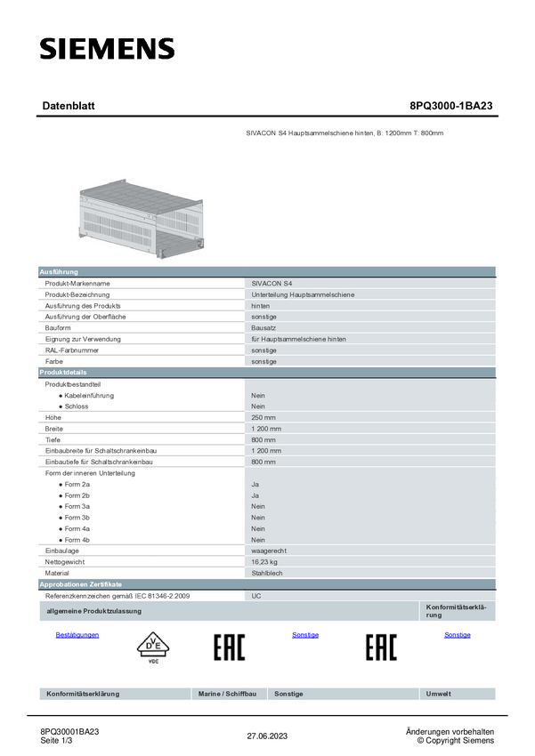Click the VDE certification mark icon

click(153, 647)
